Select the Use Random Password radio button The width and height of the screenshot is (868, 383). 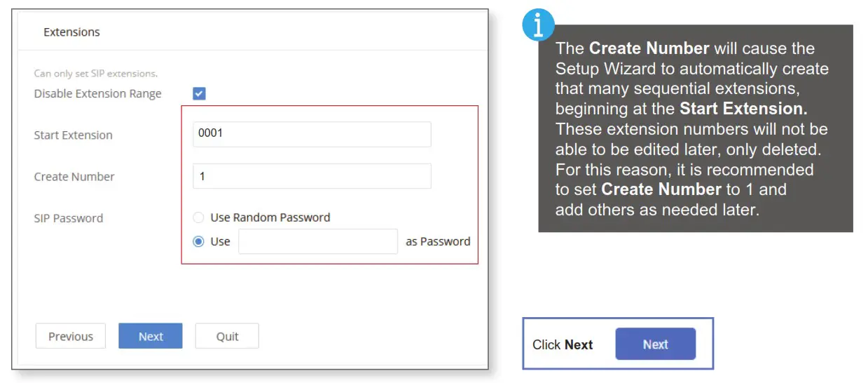[x=199, y=217]
